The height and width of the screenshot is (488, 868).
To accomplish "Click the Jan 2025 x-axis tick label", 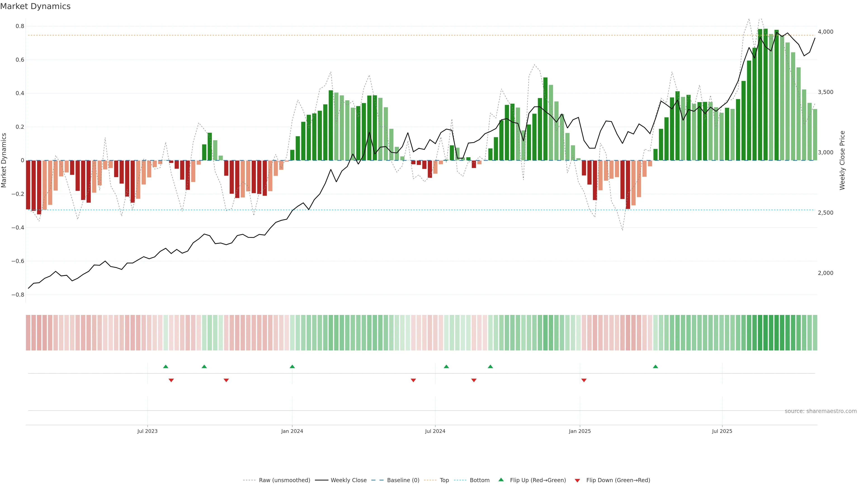I will [580, 431].
